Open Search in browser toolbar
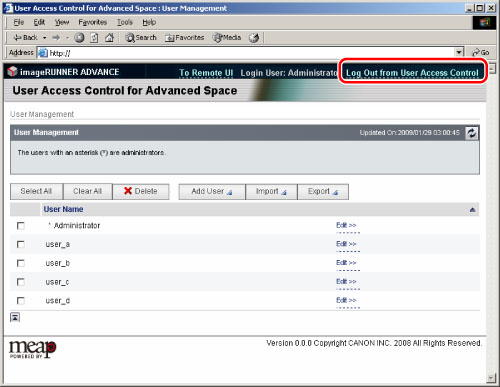Viewport: 500px width, 387px height. click(x=141, y=38)
